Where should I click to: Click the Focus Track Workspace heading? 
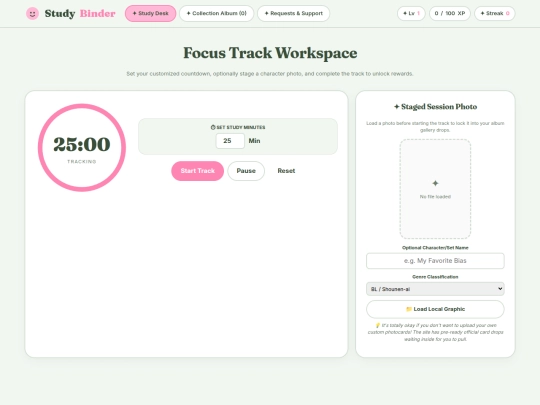click(270, 53)
